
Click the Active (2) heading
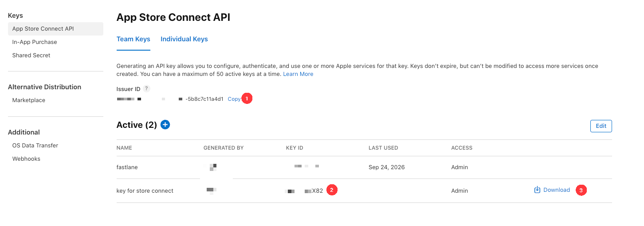(137, 125)
